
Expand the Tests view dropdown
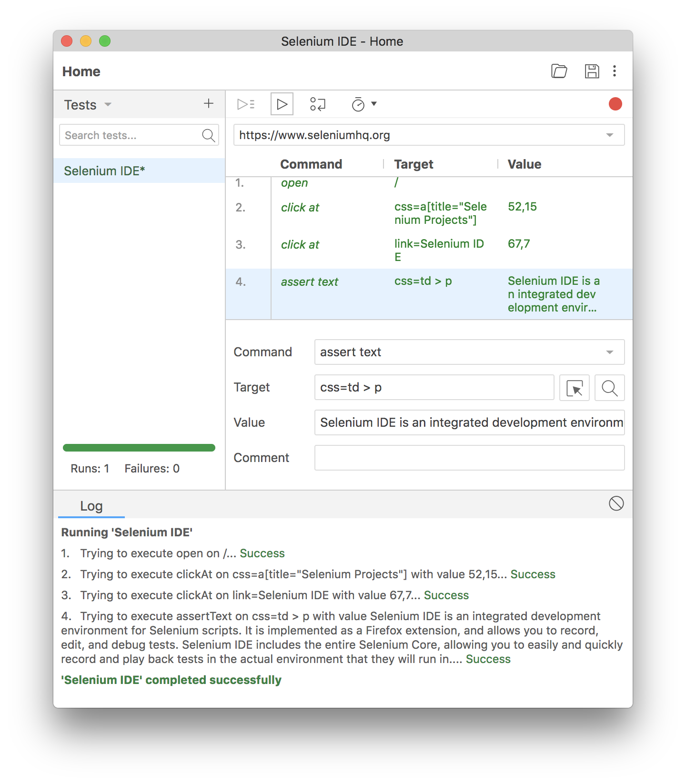[108, 104]
